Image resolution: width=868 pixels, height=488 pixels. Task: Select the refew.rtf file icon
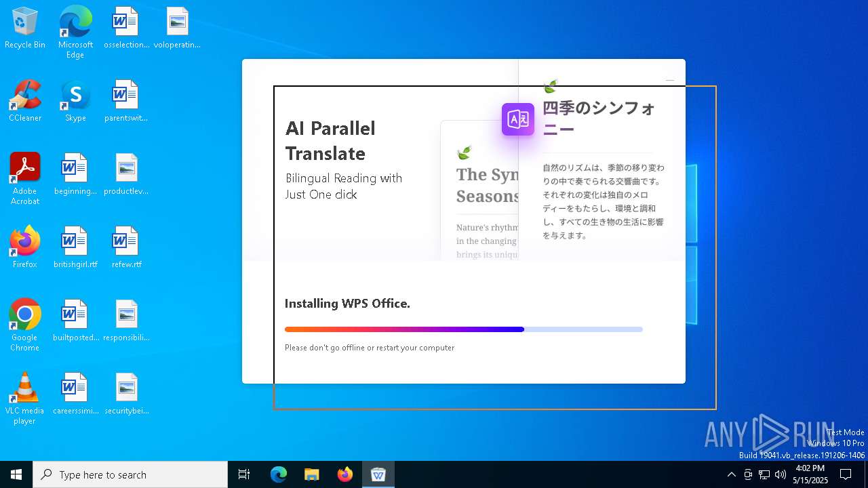(126, 248)
